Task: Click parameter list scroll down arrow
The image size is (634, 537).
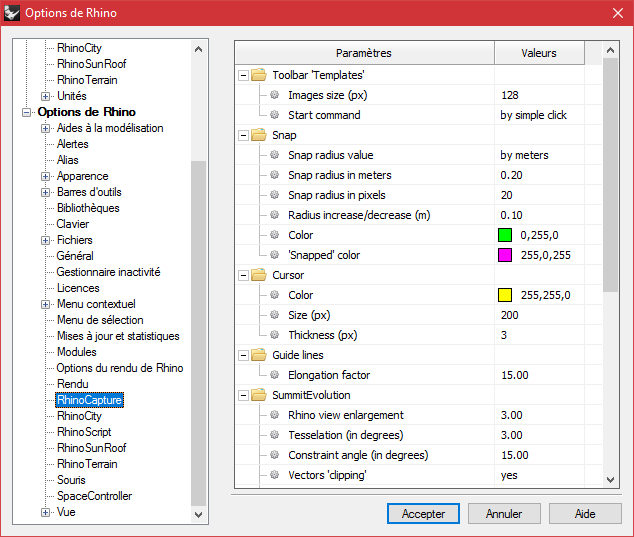Action: [x=611, y=480]
